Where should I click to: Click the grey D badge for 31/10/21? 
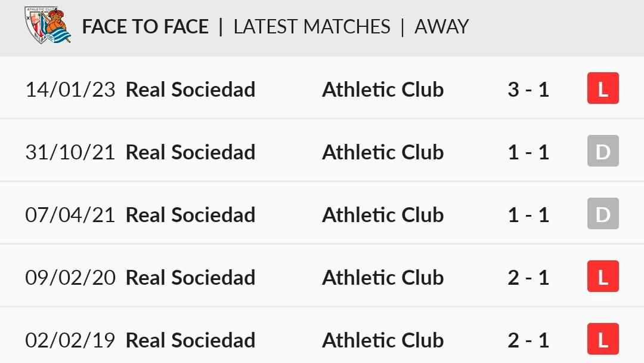(603, 151)
